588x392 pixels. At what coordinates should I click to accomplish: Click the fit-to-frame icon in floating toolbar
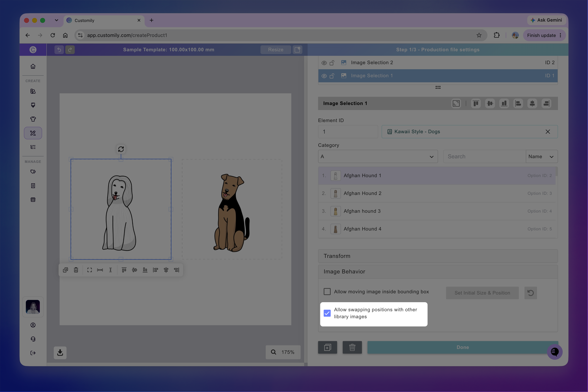pyautogui.click(x=90, y=270)
